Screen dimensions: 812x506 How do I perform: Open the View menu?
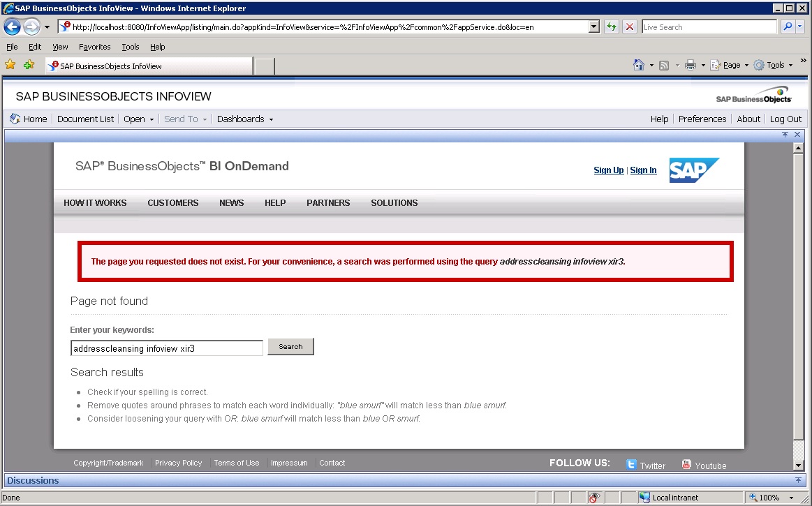60,47
